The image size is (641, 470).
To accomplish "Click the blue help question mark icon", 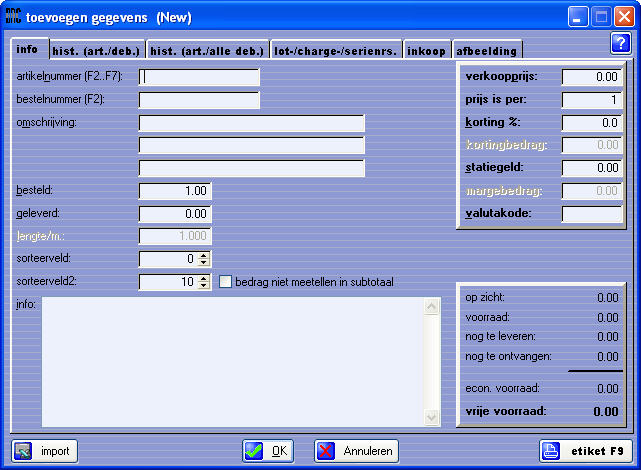I will pyautogui.click(x=619, y=43).
